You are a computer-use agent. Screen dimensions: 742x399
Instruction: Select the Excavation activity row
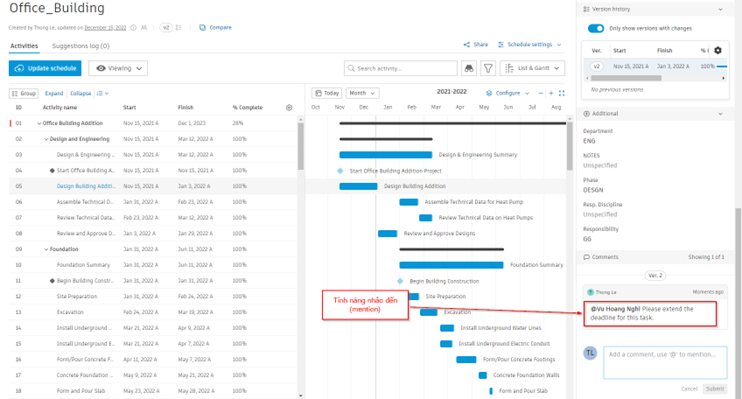point(153,312)
